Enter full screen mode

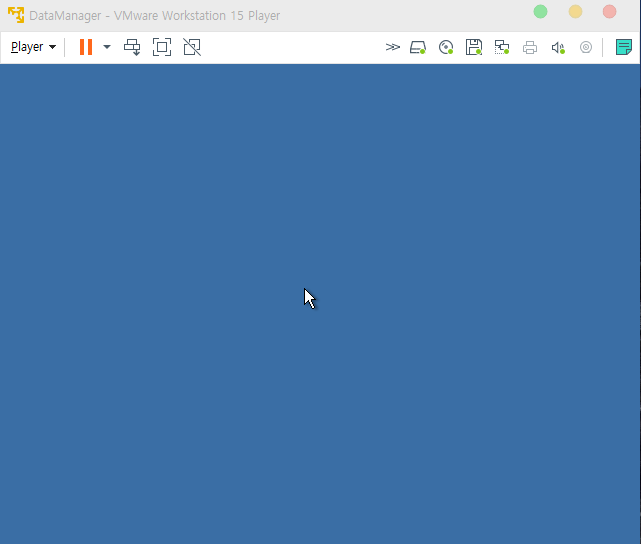pos(162,47)
